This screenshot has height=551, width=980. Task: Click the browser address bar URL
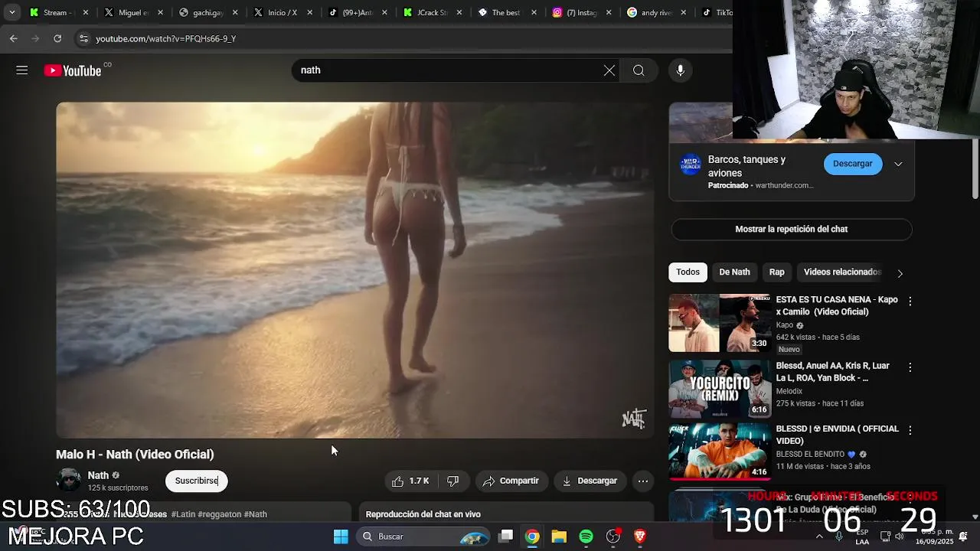(165, 38)
